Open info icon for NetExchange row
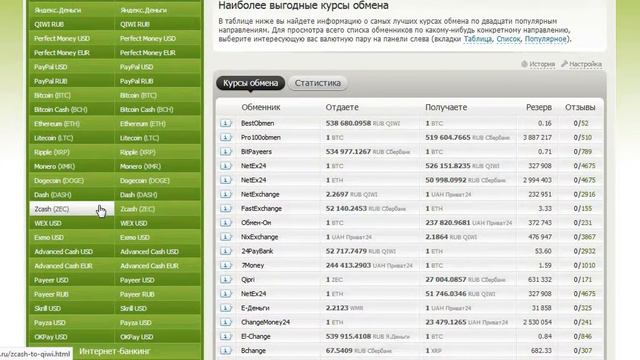 click(x=226, y=194)
